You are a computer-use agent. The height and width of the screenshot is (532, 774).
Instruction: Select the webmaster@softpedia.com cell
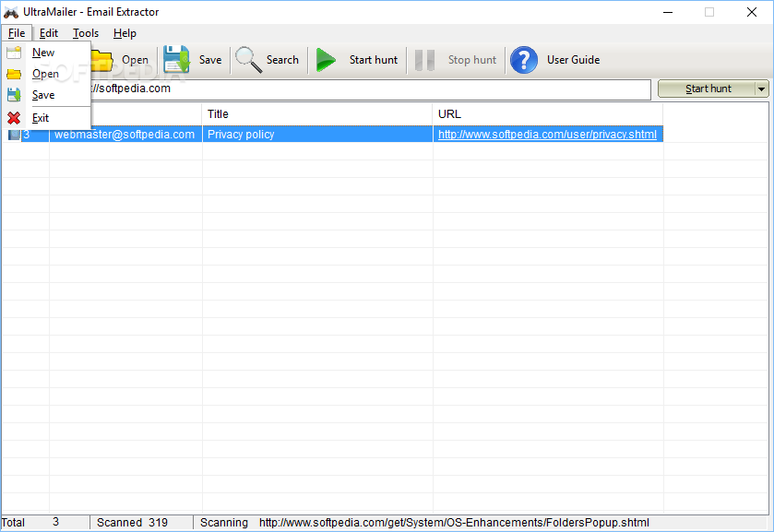[x=125, y=135]
